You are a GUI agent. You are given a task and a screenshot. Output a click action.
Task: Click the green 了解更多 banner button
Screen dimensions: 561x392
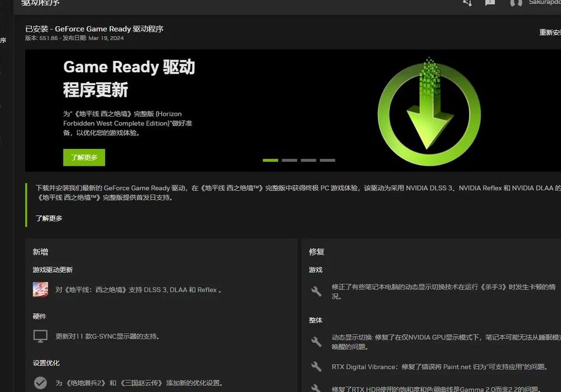tap(84, 157)
